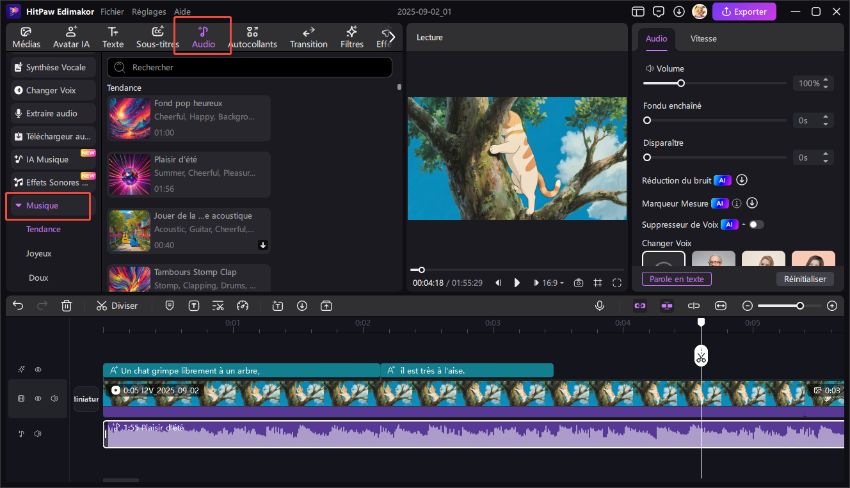Select the Plaisir d'été track thumbnail
This screenshot has width=850, height=488.
(129, 175)
